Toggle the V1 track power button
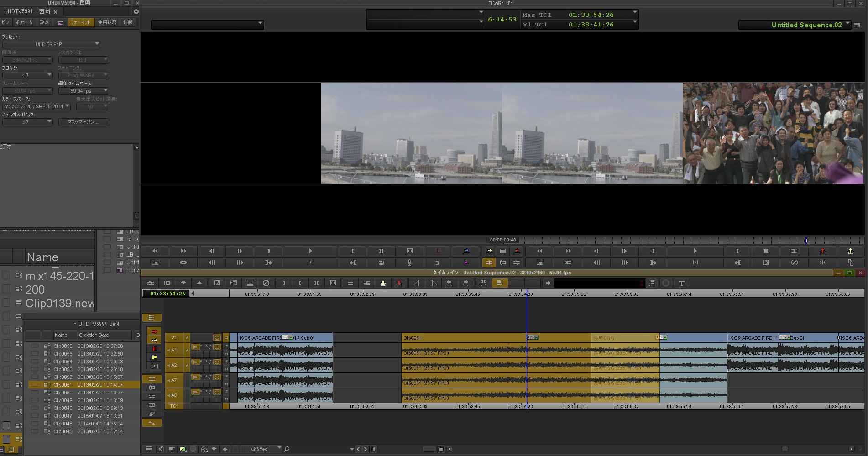Viewport: 868px width, 456px height. pyautogui.click(x=217, y=338)
